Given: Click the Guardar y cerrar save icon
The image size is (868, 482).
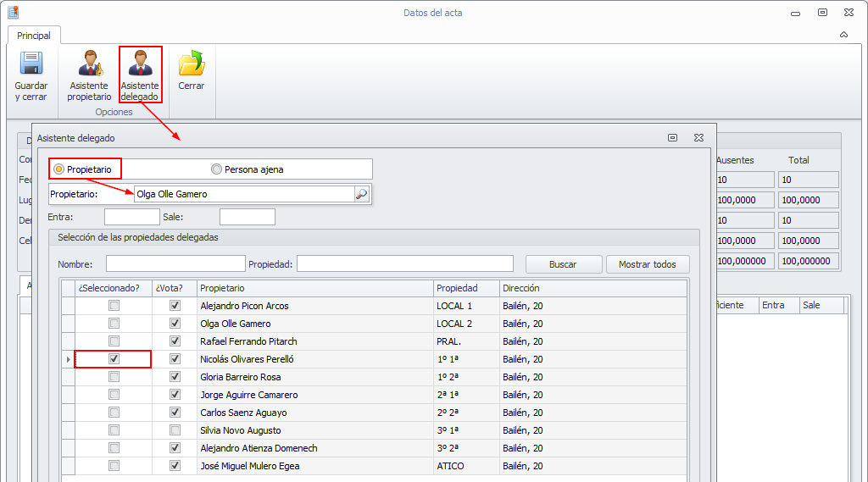Looking at the screenshot, I should (31, 64).
